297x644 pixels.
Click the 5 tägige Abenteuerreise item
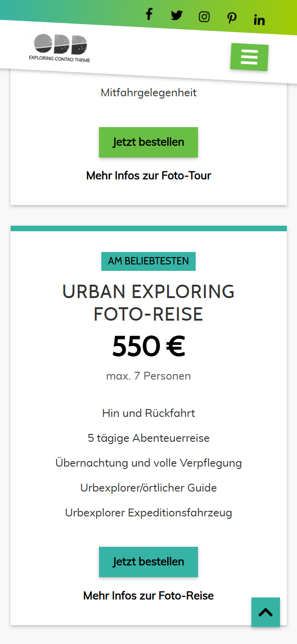point(148,438)
